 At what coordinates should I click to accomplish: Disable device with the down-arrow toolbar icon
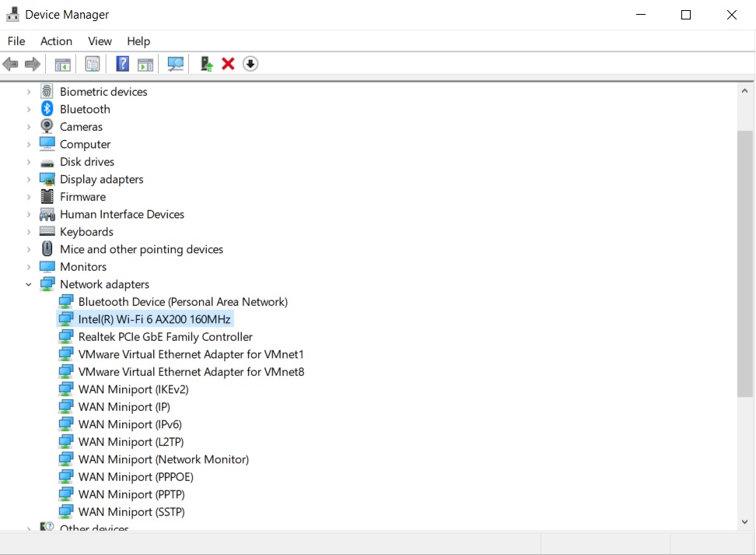[250, 64]
